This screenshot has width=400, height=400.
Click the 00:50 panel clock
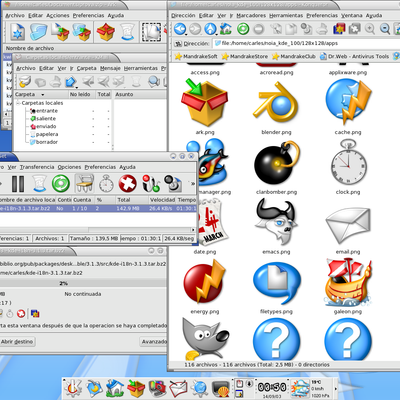click(272, 387)
